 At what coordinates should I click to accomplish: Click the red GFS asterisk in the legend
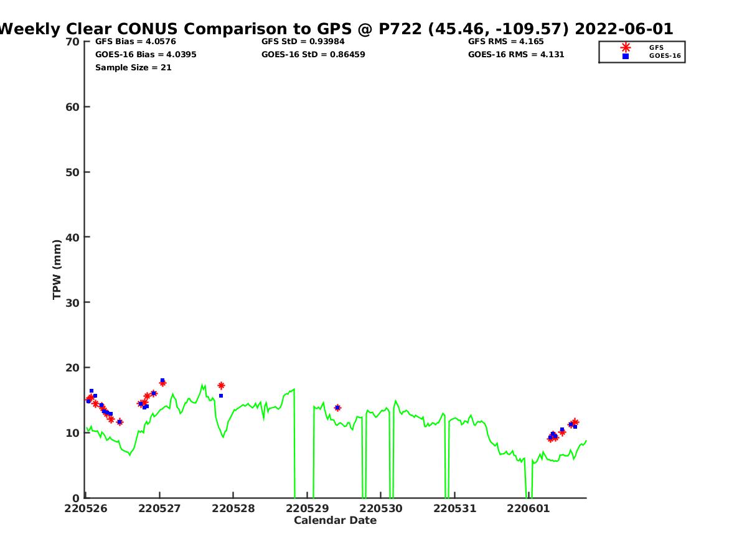626,47
